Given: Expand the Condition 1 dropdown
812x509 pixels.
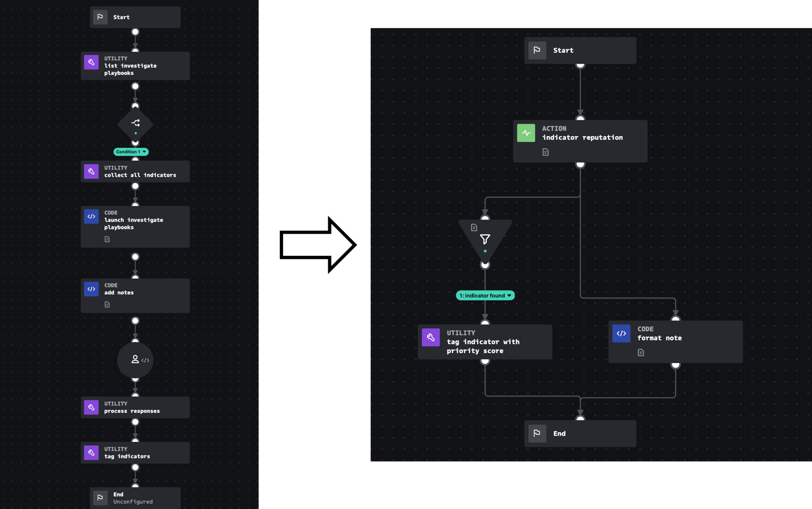Looking at the screenshot, I should [x=131, y=152].
